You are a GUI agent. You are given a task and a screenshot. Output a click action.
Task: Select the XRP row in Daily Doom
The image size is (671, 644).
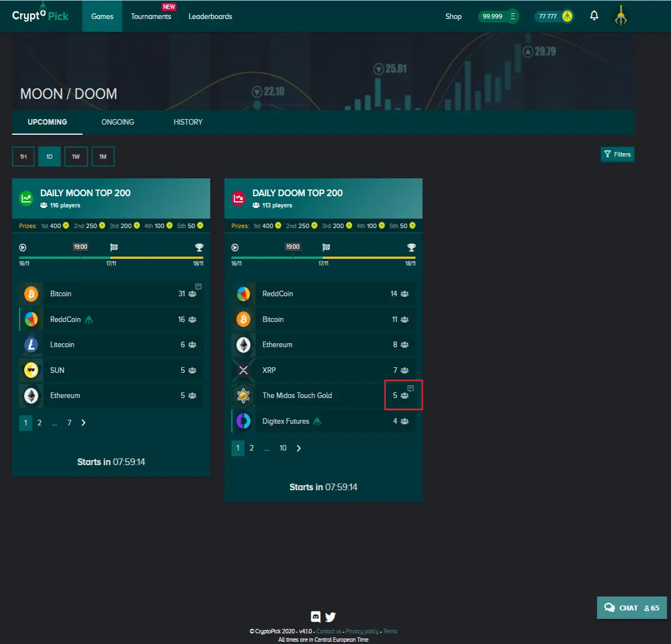324,370
